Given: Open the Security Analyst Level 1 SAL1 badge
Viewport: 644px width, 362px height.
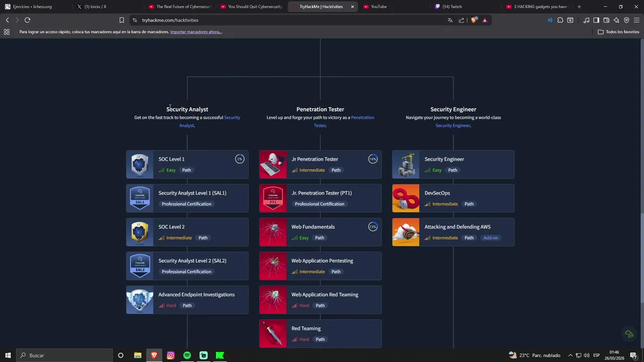Looking at the screenshot, I should tap(140, 198).
